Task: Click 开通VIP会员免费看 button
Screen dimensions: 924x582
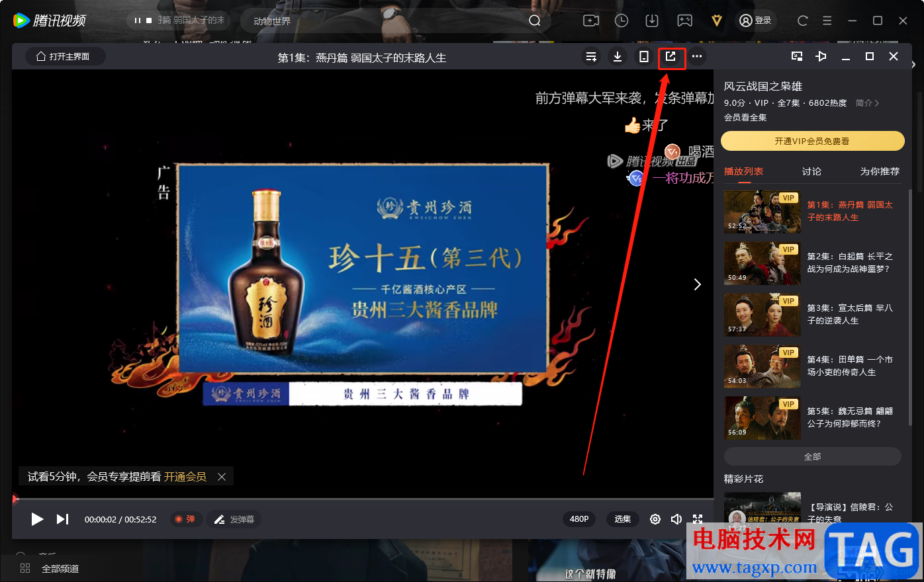Action: [812, 141]
